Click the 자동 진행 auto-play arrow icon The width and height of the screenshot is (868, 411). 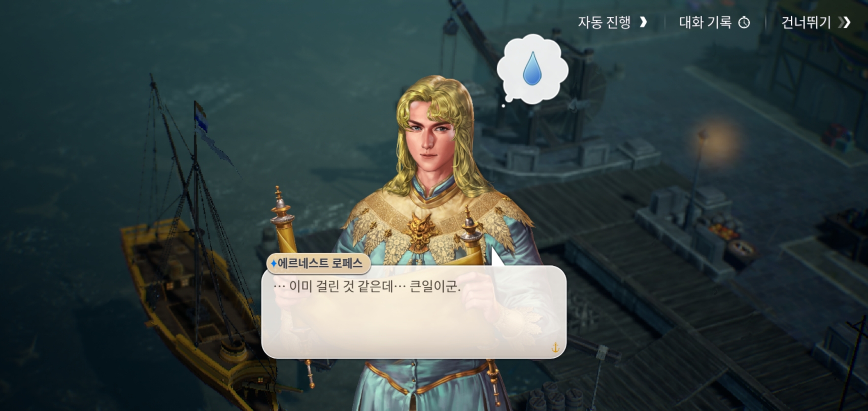point(643,22)
